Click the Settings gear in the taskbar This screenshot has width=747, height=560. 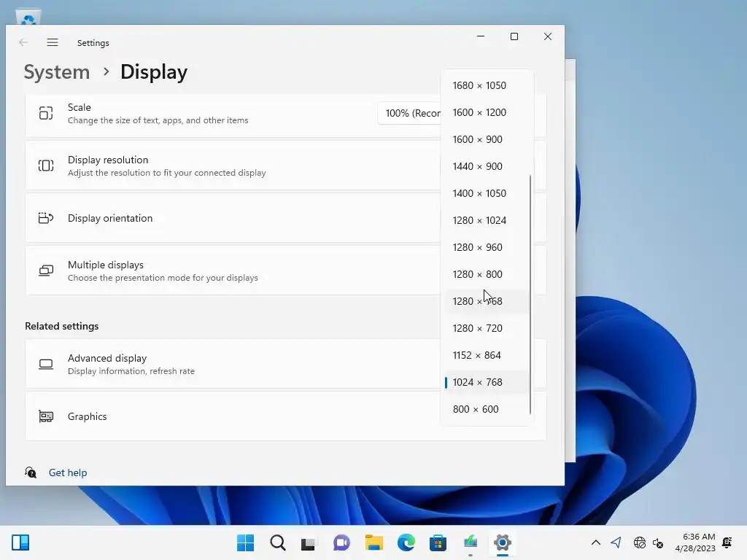click(x=503, y=542)
